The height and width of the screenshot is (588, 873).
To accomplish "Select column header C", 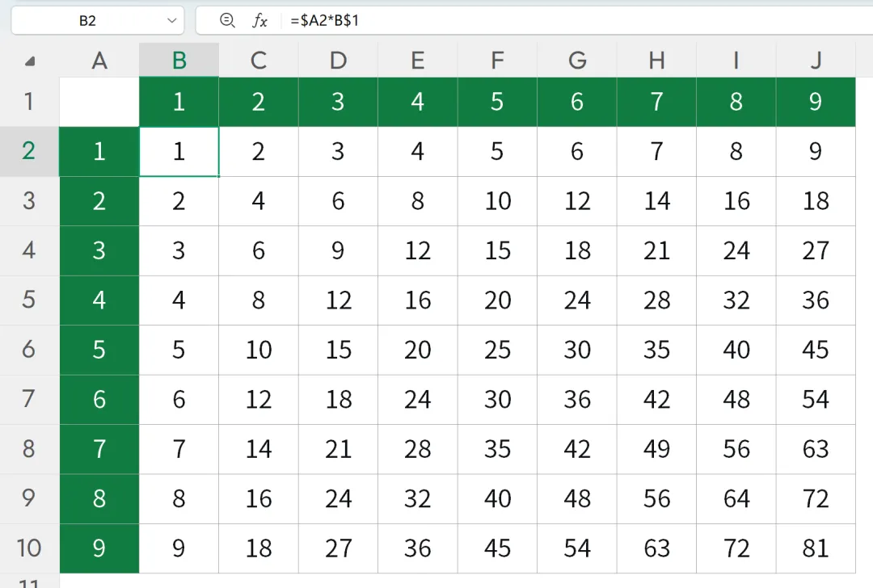I will [259, 60].
